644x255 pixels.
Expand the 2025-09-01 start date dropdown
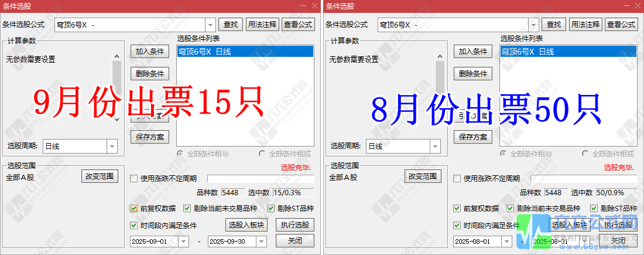click(x=183, y=241)
